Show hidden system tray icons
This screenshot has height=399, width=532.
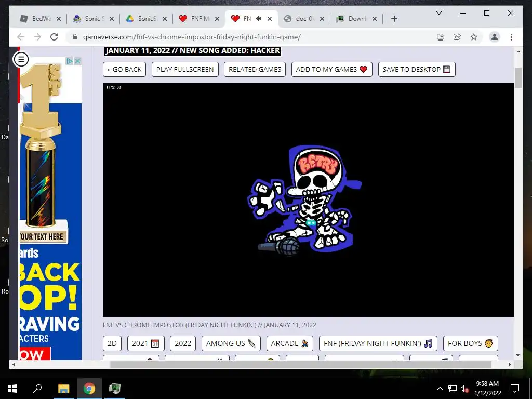[x=440, y=389]
